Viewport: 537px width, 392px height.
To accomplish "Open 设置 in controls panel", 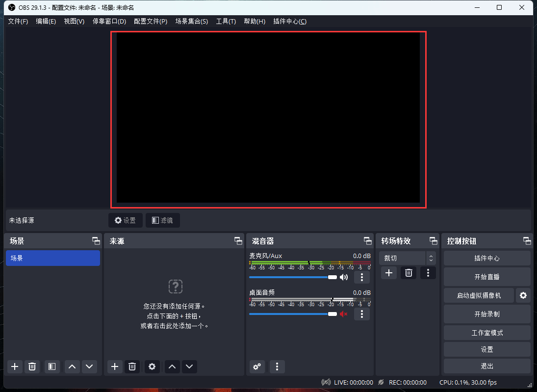I will point(487,349).
